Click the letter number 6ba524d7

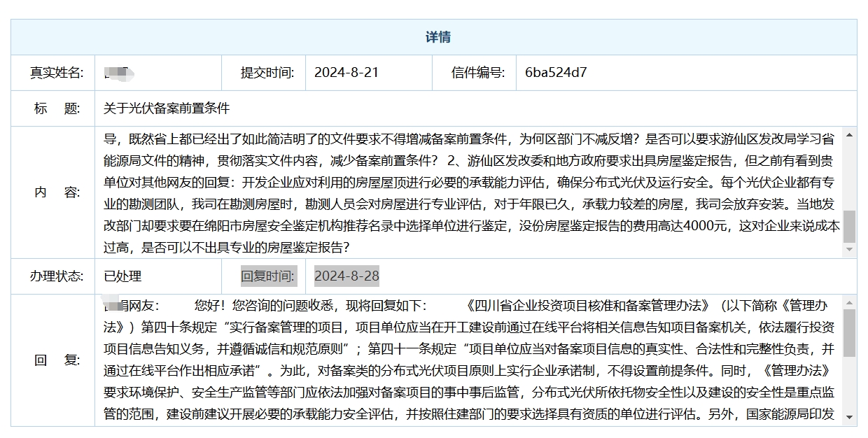555,73
